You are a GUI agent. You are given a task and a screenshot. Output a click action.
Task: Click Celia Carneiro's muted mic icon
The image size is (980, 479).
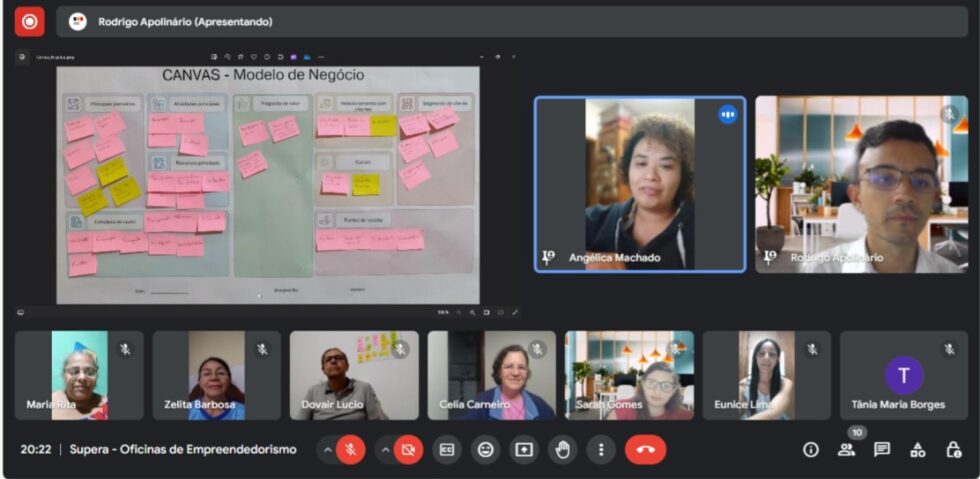click(538, 350)
